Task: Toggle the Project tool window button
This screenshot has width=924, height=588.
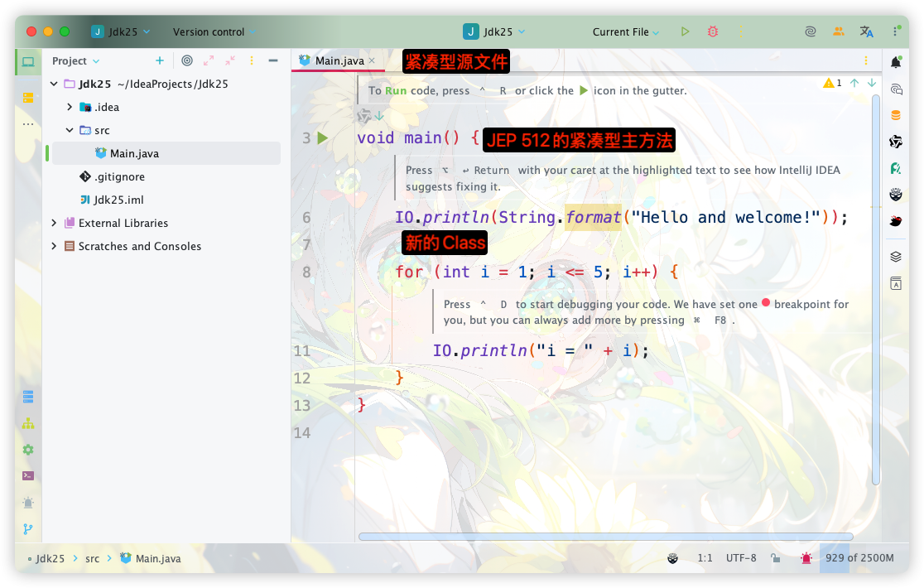Action: point(28,62)
